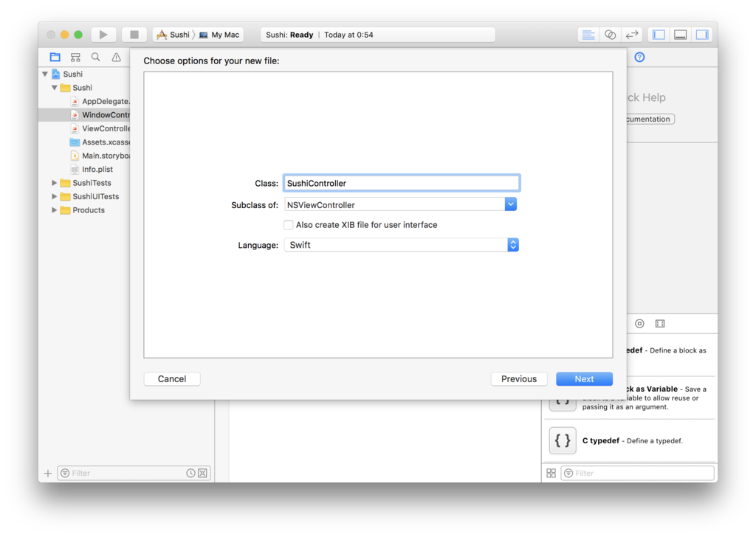Show the Version editor

(x=632, y=35)
